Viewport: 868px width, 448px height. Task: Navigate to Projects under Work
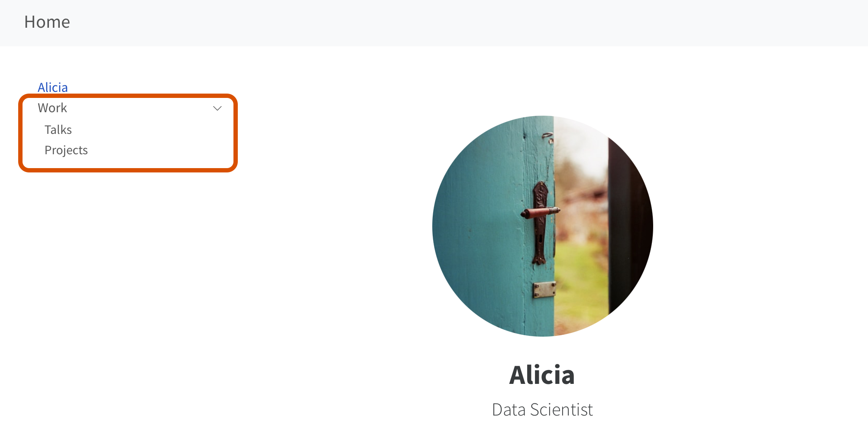(x=66, y=150)
